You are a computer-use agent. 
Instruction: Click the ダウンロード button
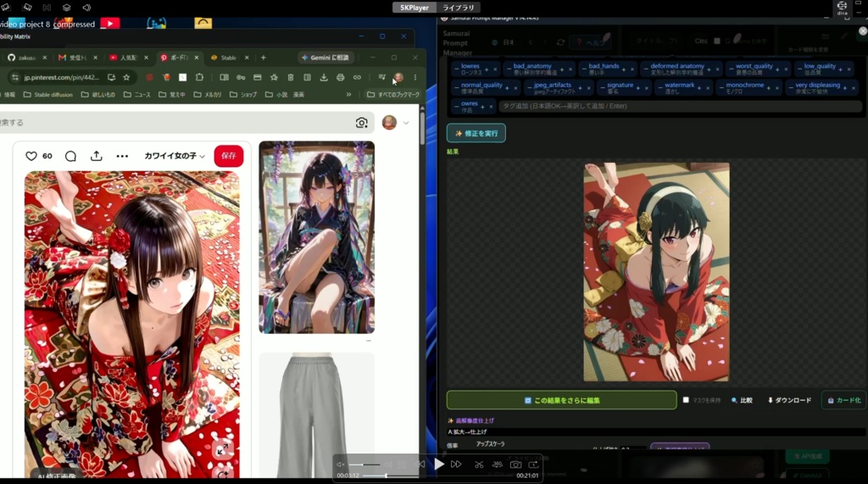(x=789, y=400)
